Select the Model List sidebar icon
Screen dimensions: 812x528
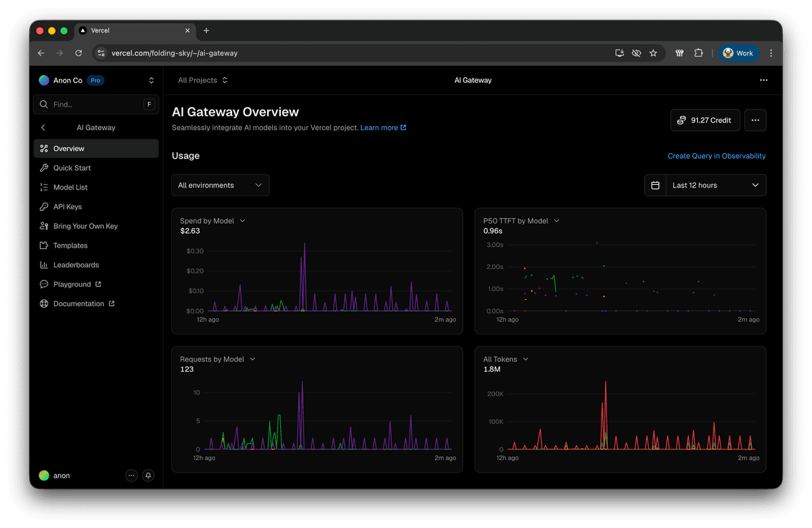click(43, 187)
